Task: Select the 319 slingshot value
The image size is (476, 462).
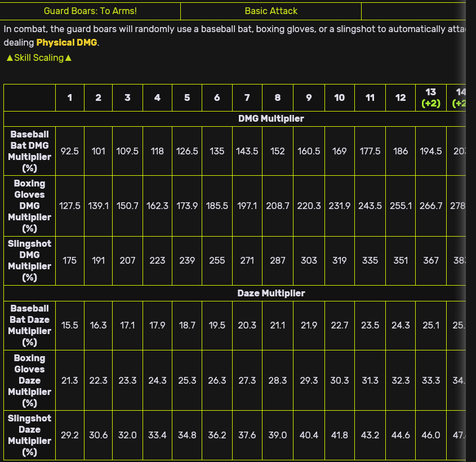Action: pyautogui.click(x=339, y=260)
